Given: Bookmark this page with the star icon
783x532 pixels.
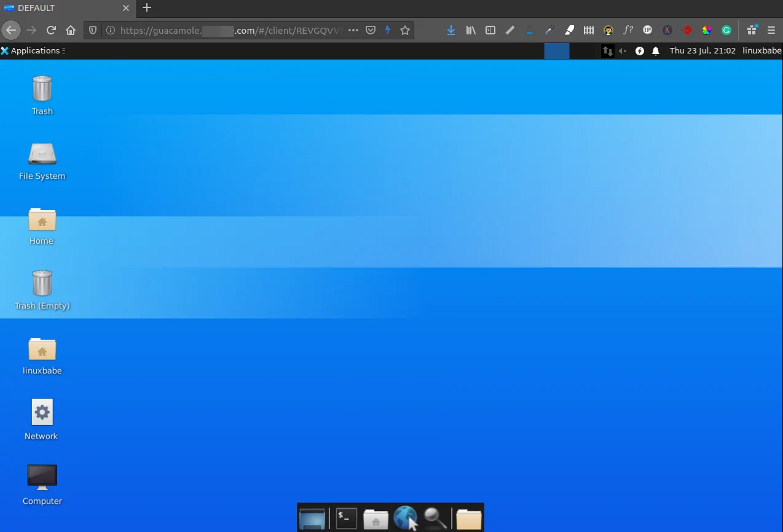Looking at the screenshot, I should pos(405,30).
